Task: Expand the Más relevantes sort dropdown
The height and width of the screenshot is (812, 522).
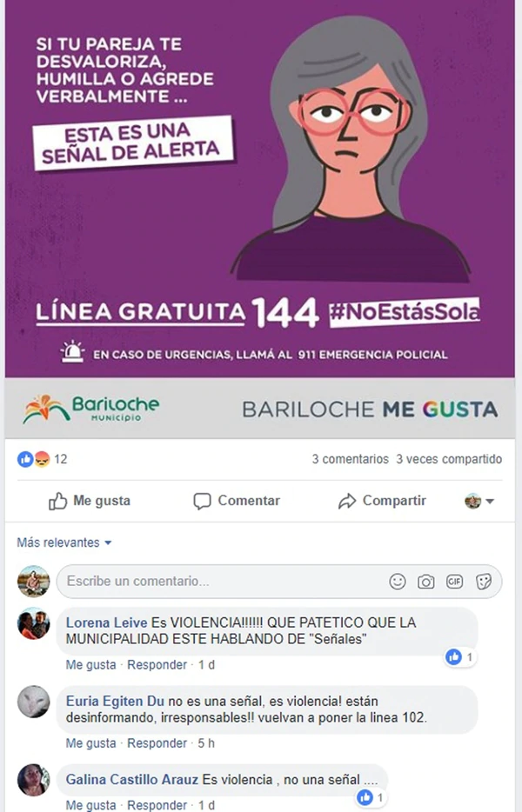Action: 64,542
